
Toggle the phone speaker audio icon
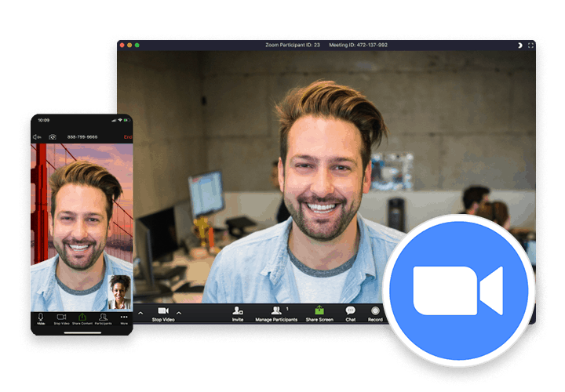pyautogui.click(x=37, y=136)
